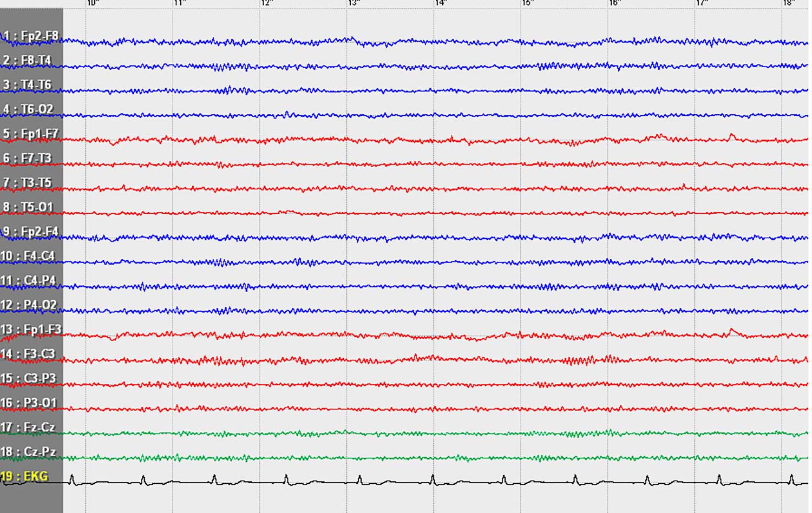Select channel 3 T4-T6 label
The width and height of the screenshot is (812, 513).
(27, 85)
